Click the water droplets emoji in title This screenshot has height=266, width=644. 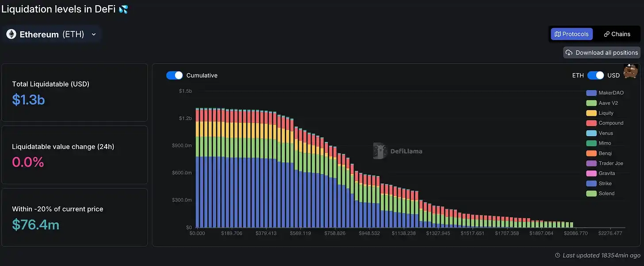tap(123, 9)
